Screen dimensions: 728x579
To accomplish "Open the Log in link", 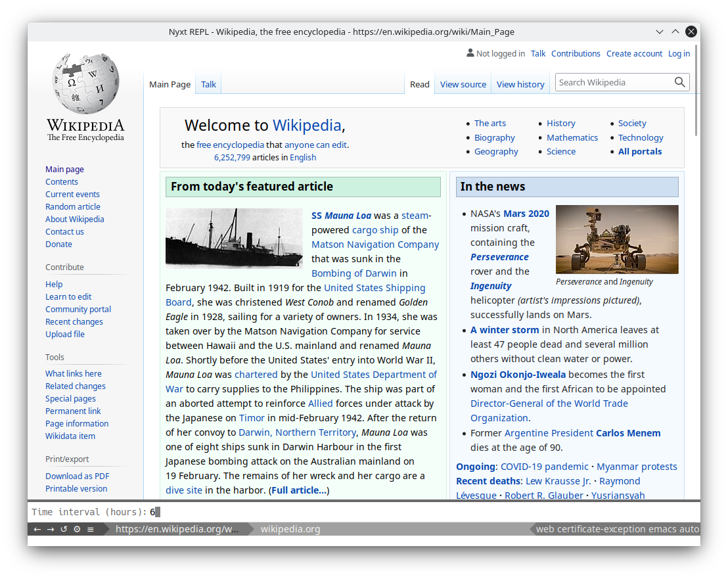I will point(679,53).
